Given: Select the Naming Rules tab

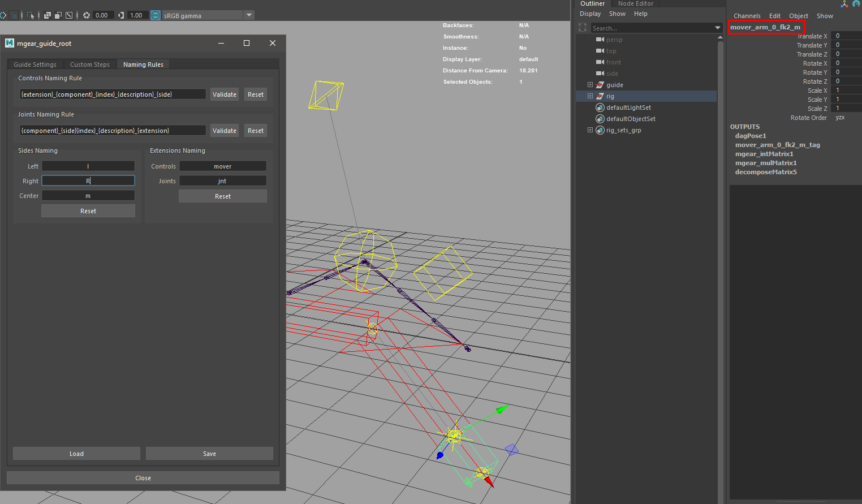Looking at the screenshot, I should pos(143,64).
